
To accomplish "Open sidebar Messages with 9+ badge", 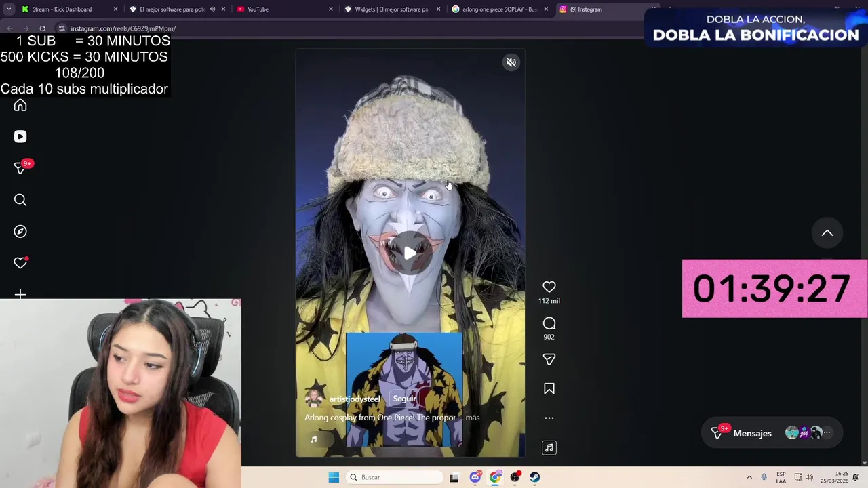I will [20, 168].
